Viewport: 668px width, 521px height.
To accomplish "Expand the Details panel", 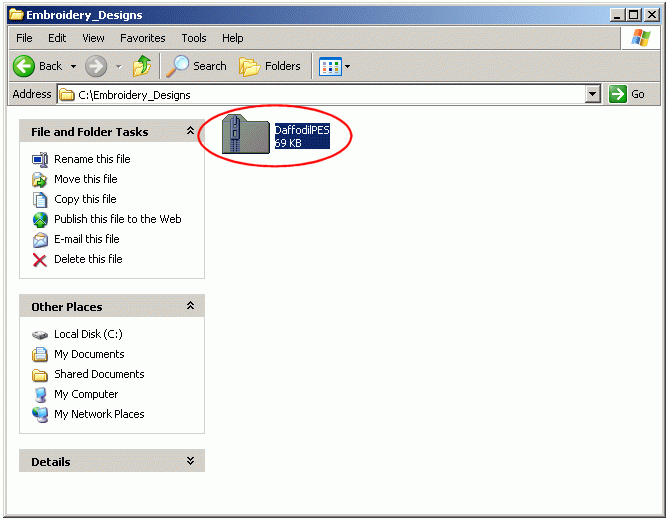I will (190, 461).
